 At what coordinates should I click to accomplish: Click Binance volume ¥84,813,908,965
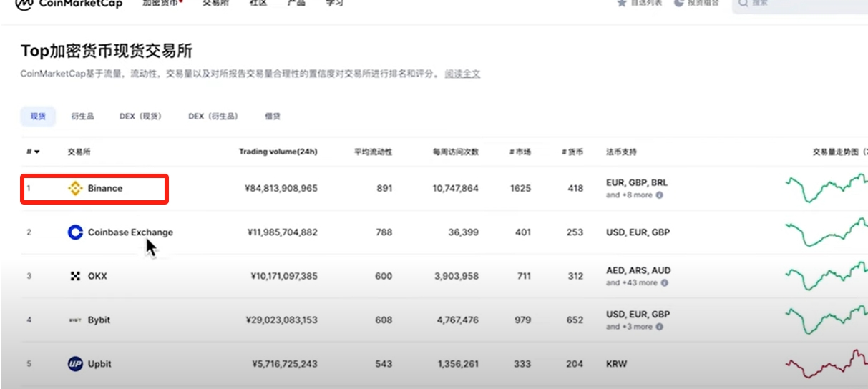point(281,189)
